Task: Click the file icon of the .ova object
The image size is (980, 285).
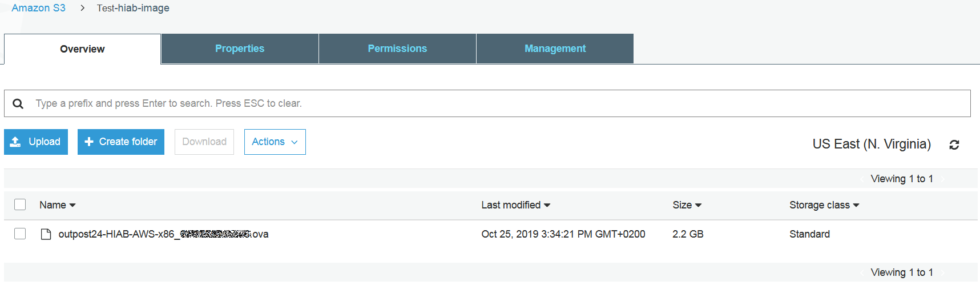Action: pos(46,234)
